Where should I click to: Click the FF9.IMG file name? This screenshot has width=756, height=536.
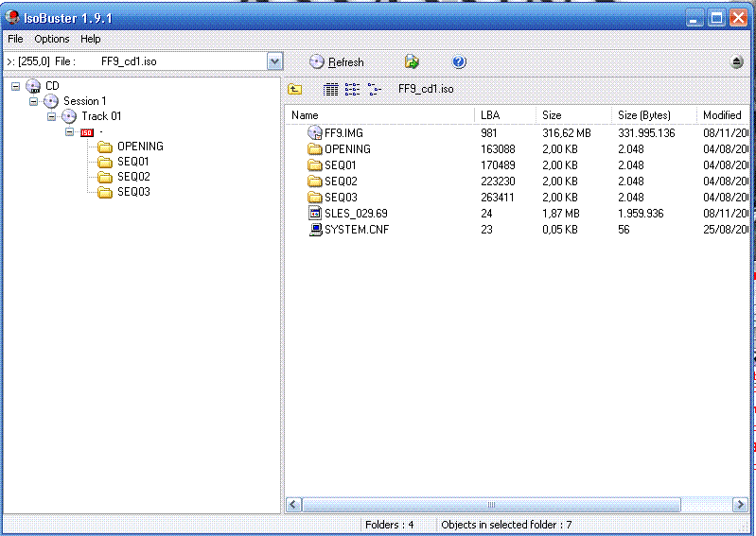click(343, 133)
